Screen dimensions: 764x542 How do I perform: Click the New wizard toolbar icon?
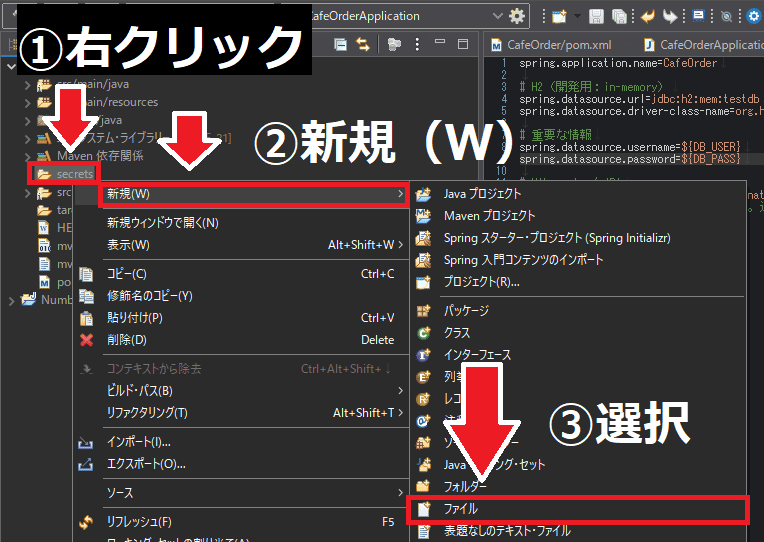click(x=557, y=16)
